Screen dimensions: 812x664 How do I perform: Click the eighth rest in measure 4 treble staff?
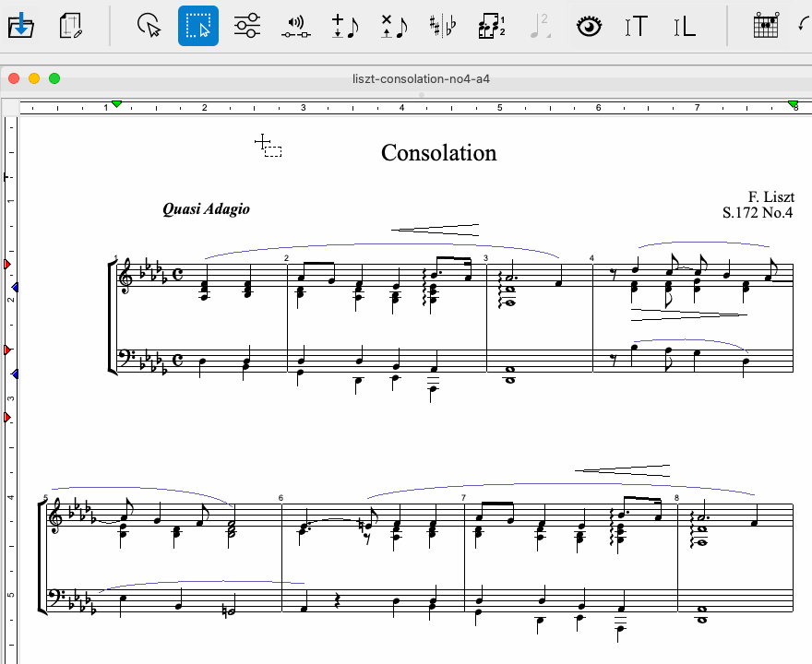(x=615, y=274)
